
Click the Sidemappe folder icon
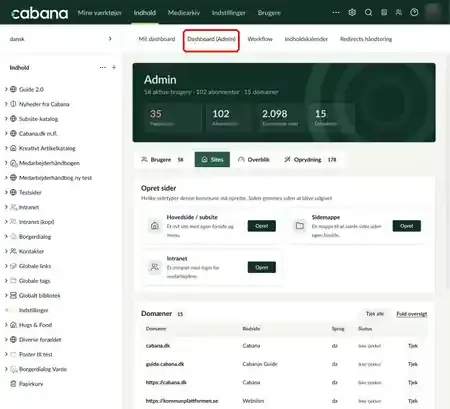pyautogui.click(x=300, y=226)
